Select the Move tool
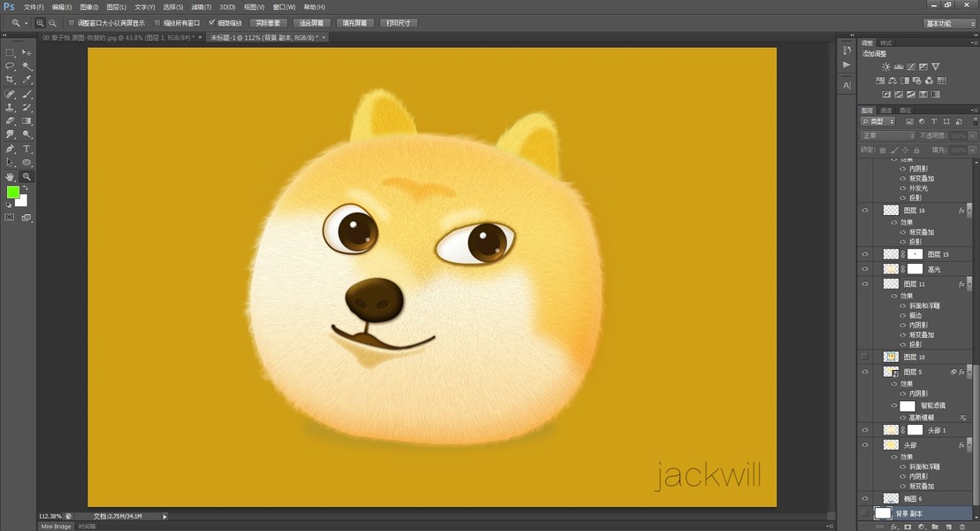The height and width of the screenshot is (531, 980). (x=27, y=52)
